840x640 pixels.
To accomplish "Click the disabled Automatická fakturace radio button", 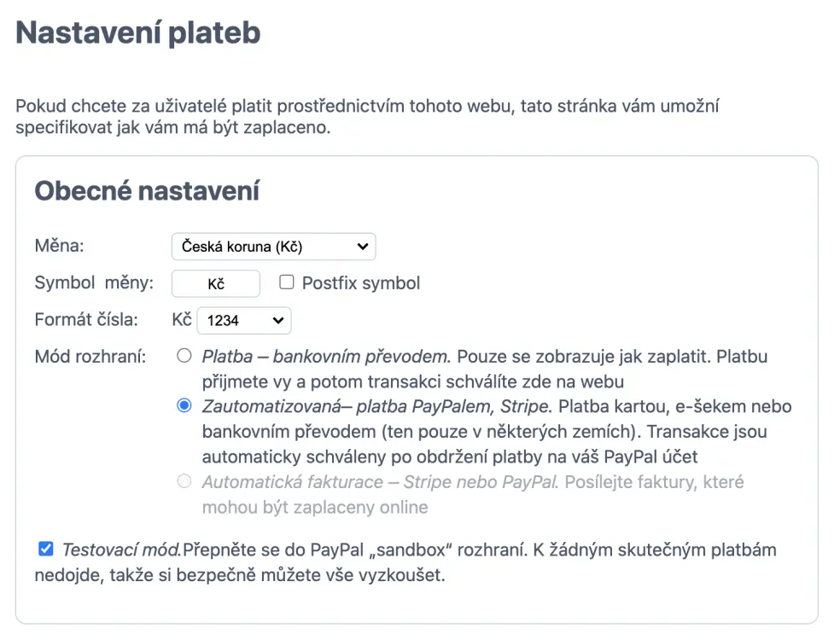I will [x=184, y=481].
